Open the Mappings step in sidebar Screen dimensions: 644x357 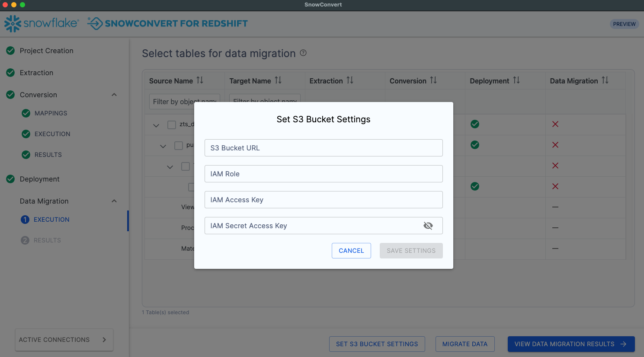(51, 113)
